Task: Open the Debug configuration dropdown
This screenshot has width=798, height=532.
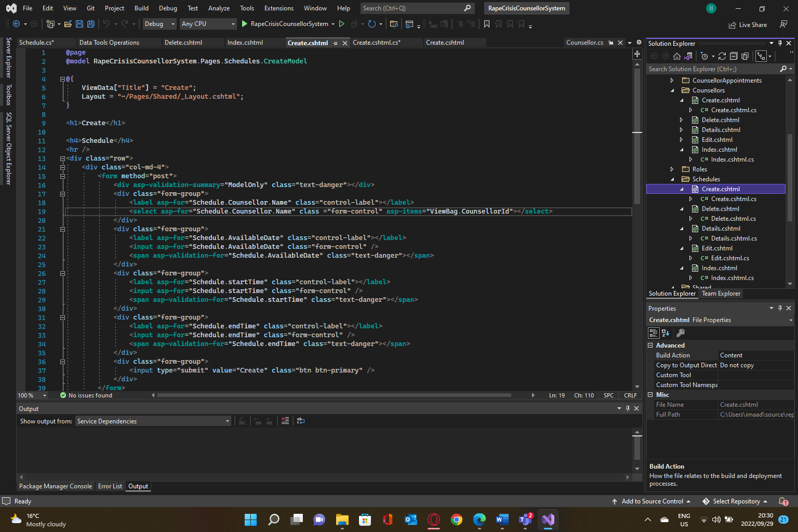Action: pos(159,24)
